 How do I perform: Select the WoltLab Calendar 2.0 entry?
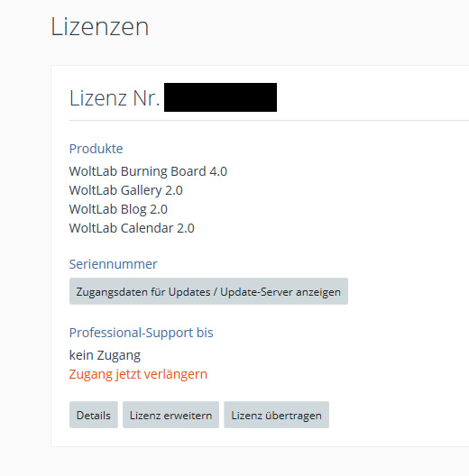pos(132,228)
